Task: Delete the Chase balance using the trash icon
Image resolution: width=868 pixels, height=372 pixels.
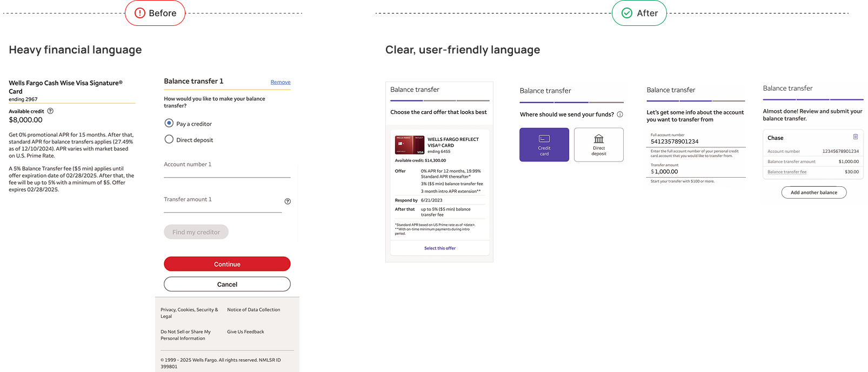Action: pos(855,137)
